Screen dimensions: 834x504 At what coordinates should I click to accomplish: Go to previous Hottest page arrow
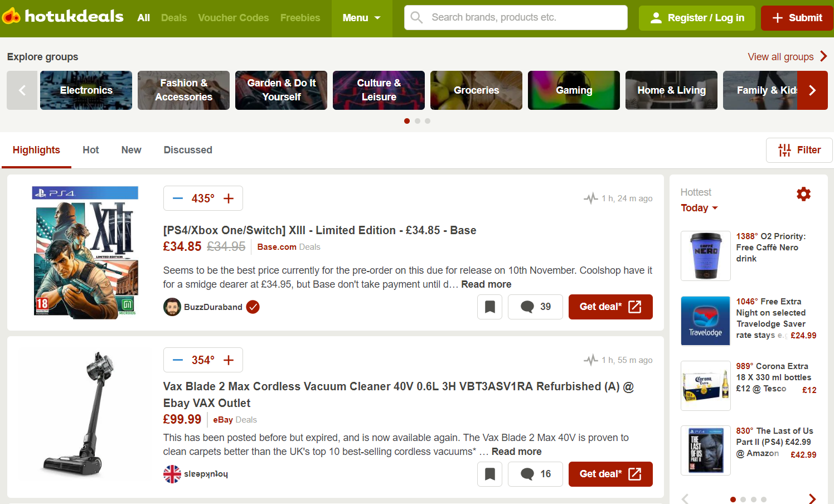pos(685,499)
